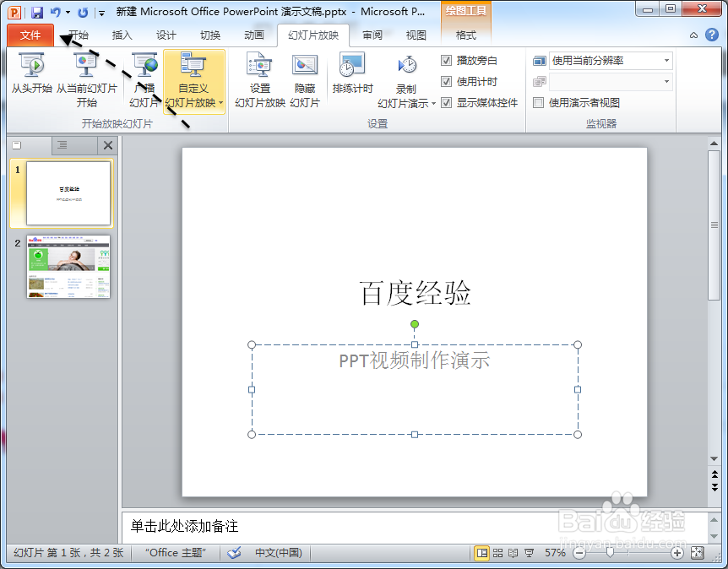Open Custom Slide Show (自定义幻灯片放映)
728x569 pixels.
point(194,80)
